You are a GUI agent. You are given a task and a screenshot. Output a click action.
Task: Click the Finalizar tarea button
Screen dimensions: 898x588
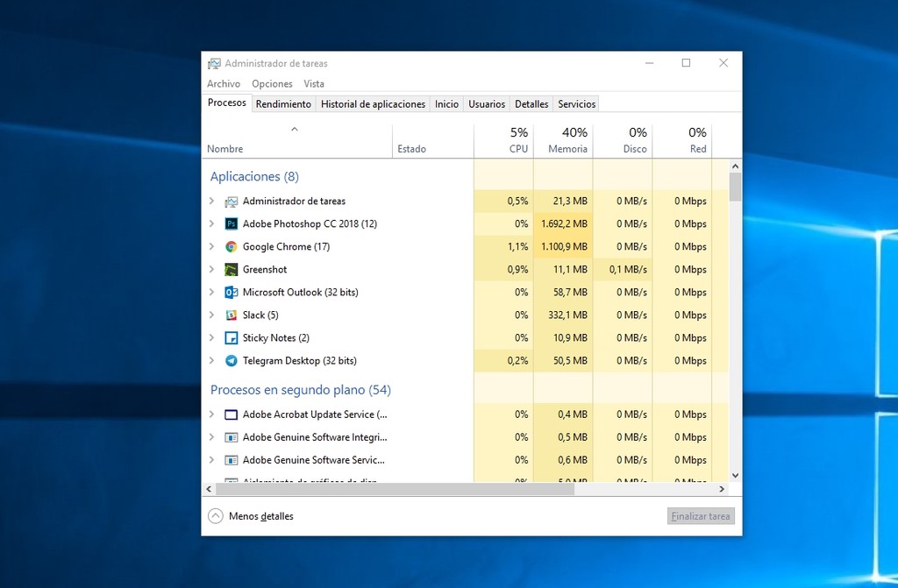pos(700,516)
